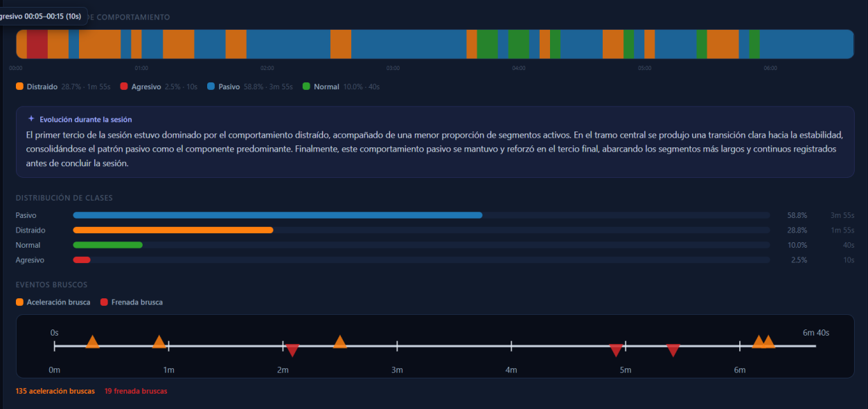Click the green Normal legend swatch
Screen dimensions: 868x409
(x=306, y=87)
